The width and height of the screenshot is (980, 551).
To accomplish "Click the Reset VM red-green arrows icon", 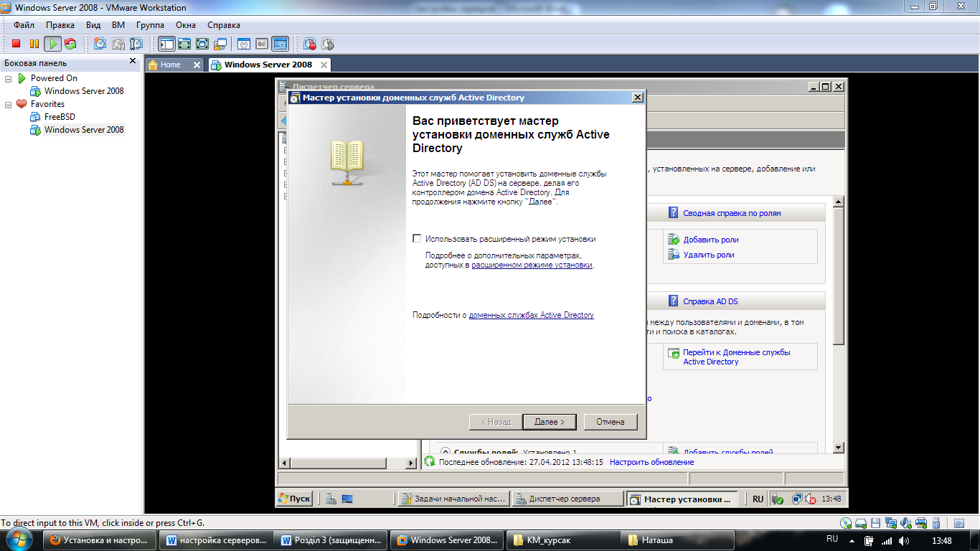I will click(70, 44).
